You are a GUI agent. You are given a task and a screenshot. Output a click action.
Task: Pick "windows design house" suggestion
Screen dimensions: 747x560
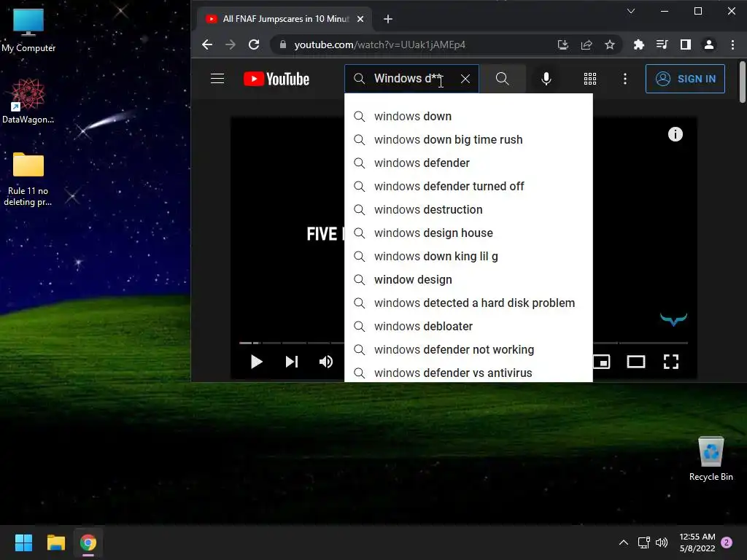(469, 233)
